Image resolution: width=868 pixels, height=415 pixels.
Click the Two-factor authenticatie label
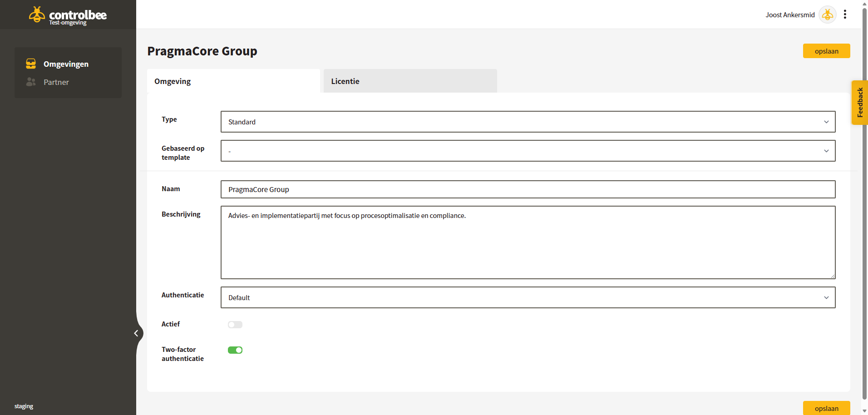(182, 354)
